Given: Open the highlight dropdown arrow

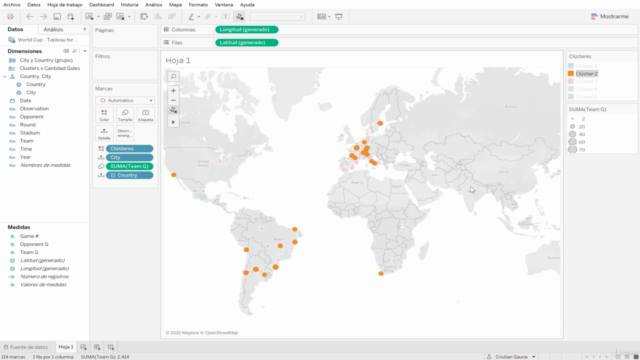Looking at the screenshot, I should click(199, 17).
